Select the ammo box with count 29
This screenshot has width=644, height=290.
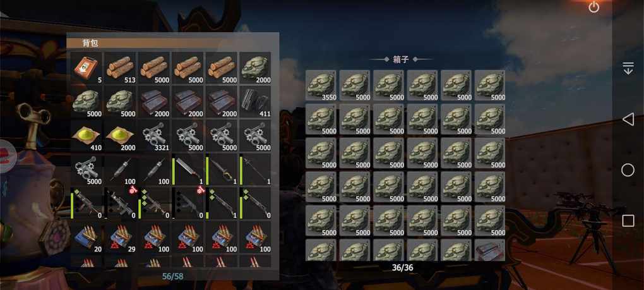pos(120,237)
